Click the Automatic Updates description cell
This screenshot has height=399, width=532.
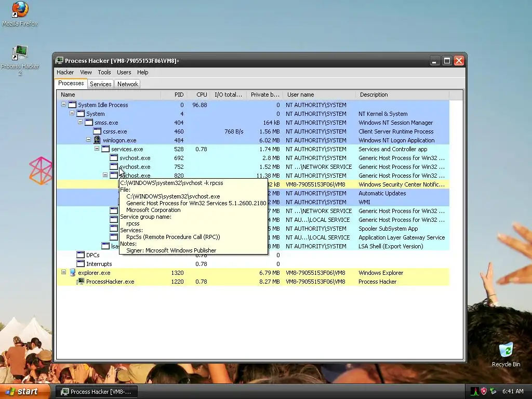pos(382,193)
